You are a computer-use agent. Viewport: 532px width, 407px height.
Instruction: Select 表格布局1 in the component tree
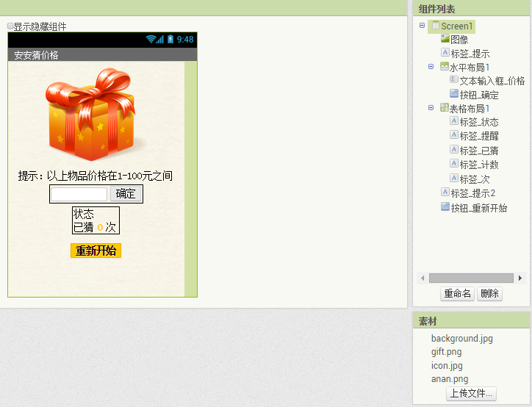coord(470,109)
